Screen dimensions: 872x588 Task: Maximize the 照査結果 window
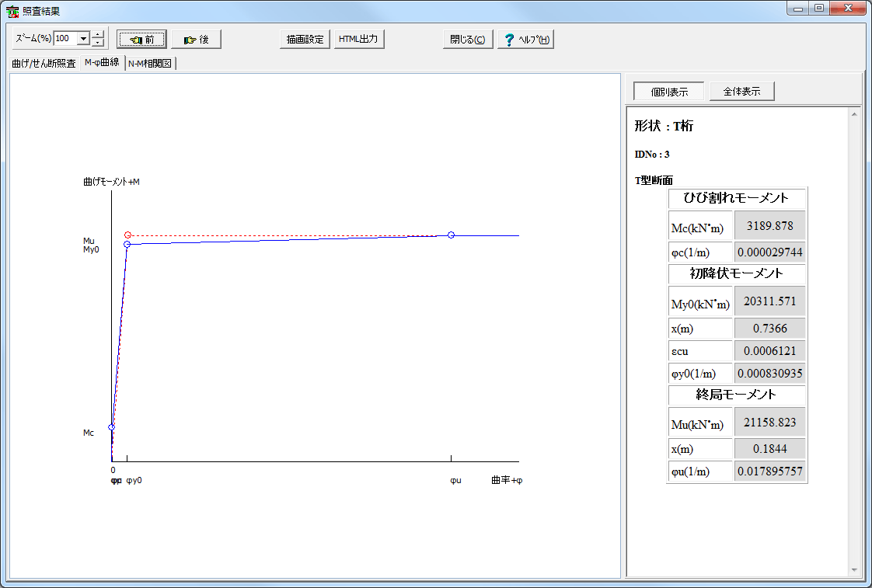[818, 9]
